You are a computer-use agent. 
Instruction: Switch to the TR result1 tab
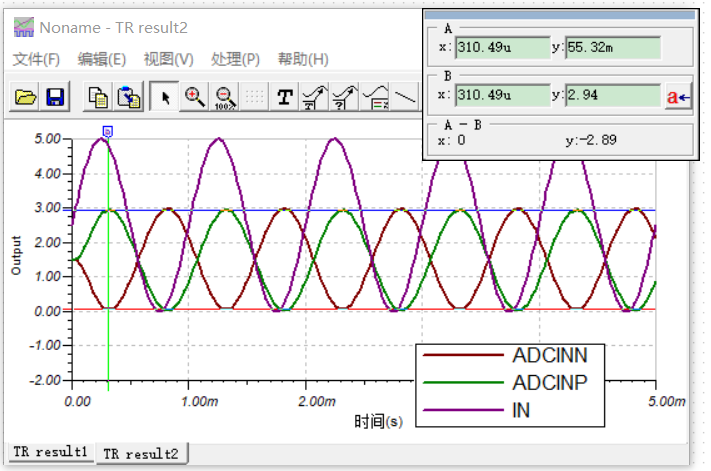click(50, 452)
